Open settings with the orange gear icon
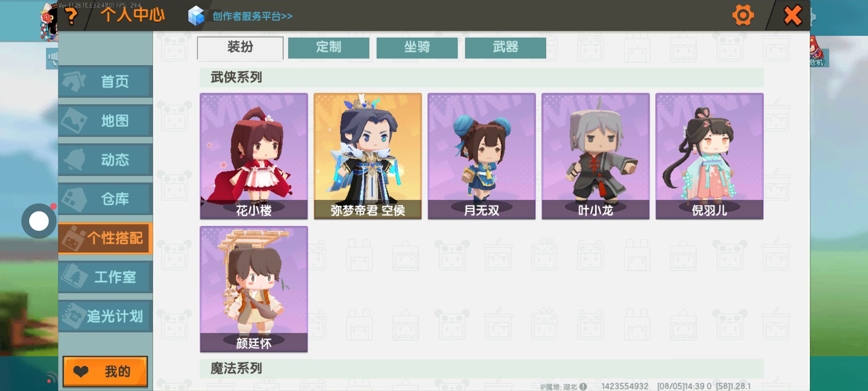This screenshot has height=391, width=868. 743,15
